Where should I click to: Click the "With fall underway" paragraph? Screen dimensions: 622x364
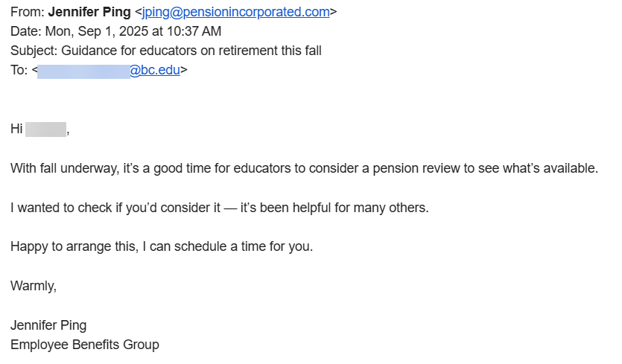point(304,168)
